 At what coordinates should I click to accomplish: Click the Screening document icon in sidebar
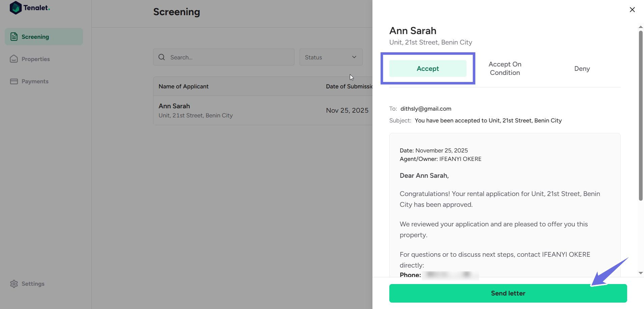pyautogui.click(x=14, y=37)
